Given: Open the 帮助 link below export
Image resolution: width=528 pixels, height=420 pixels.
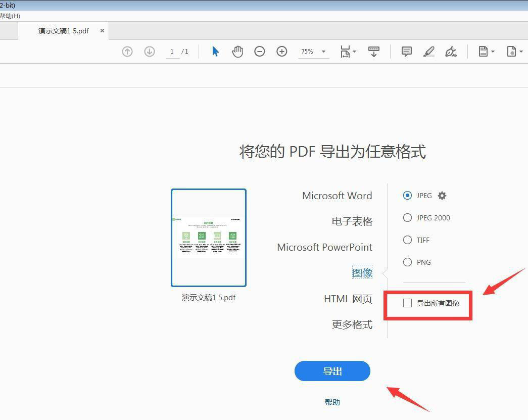Looking at the screenshot, I should coord(332,402).
